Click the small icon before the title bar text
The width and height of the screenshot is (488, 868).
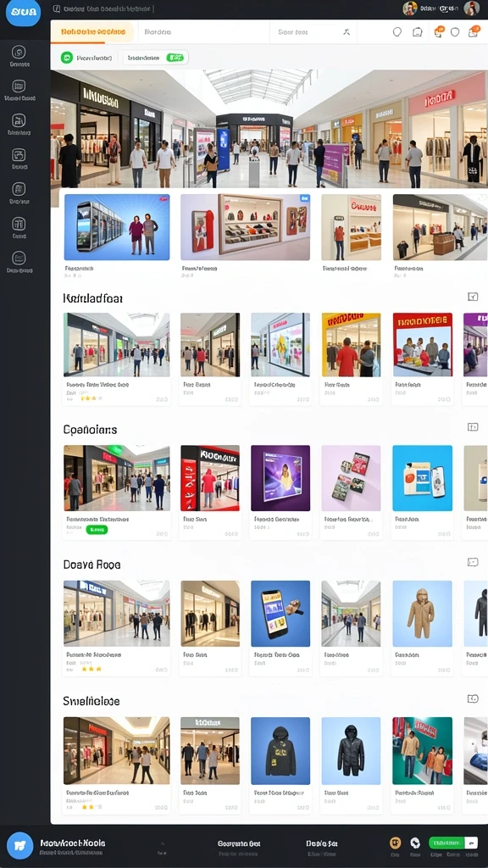(x=57, y=8)
